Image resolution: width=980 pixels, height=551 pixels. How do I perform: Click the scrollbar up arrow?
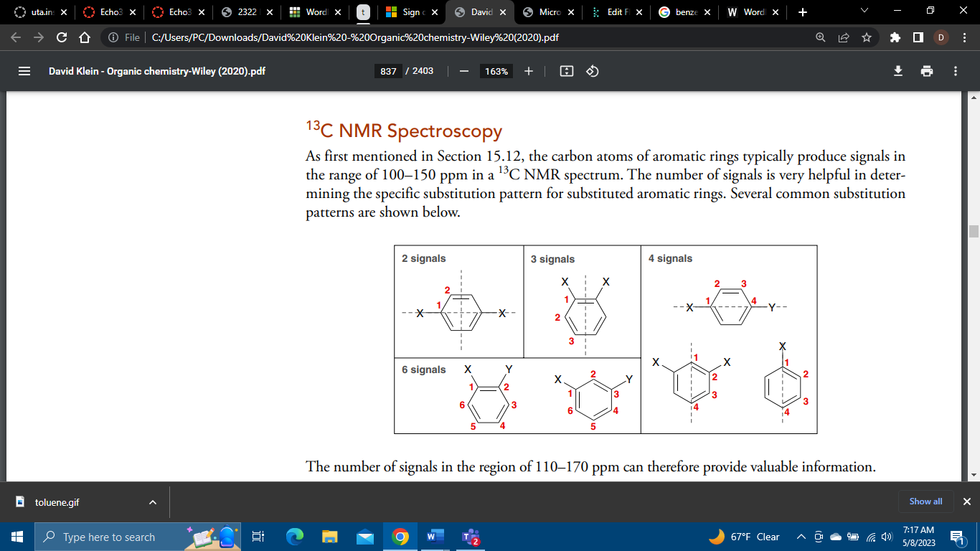[x=974, y=97]
